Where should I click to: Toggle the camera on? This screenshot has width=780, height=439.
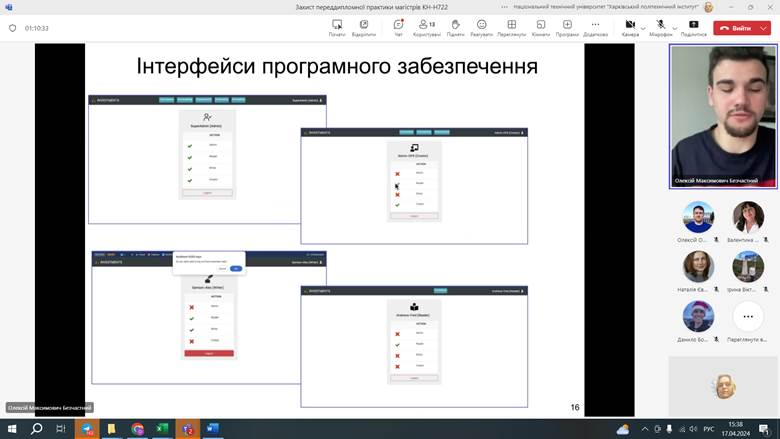coord(629,25)
